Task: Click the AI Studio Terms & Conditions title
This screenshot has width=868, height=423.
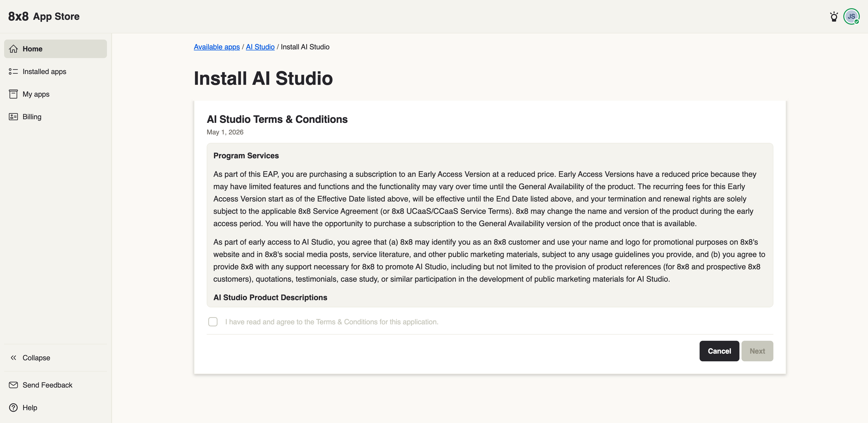Action: coord(277,119)
